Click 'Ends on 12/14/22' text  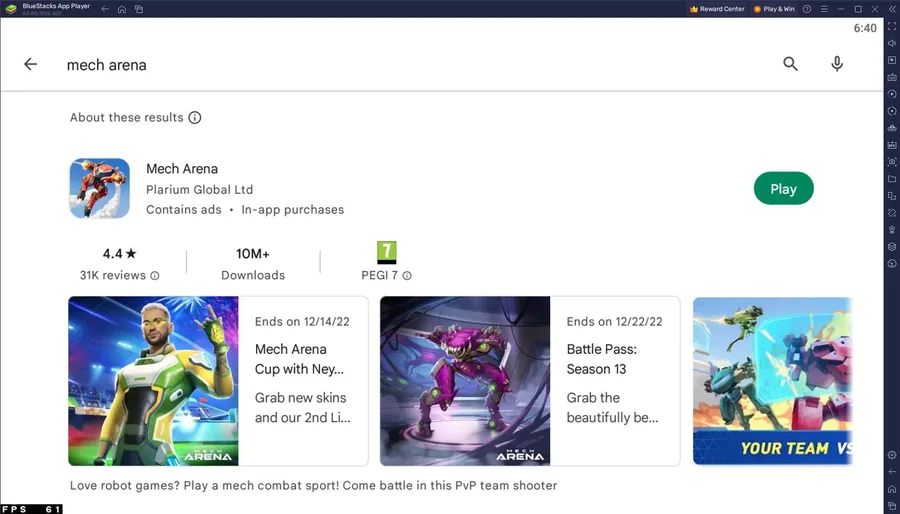(302, 322)
